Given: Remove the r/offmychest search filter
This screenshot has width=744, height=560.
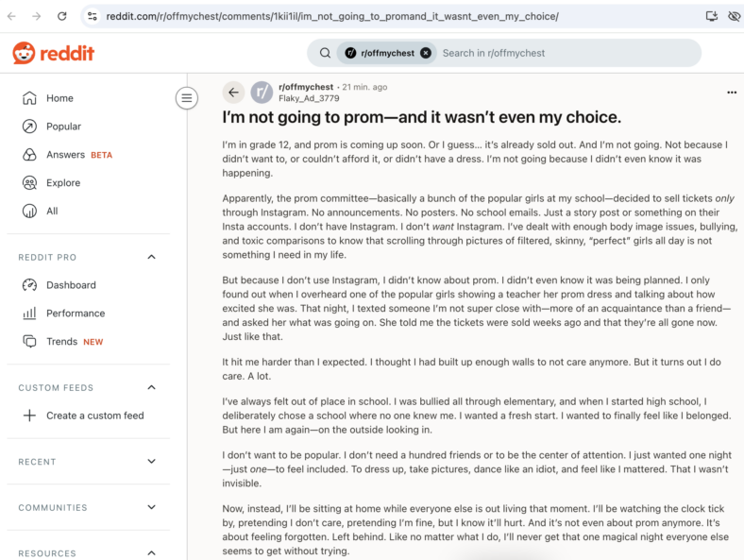Looking at the screenshot, I should 426,53.
